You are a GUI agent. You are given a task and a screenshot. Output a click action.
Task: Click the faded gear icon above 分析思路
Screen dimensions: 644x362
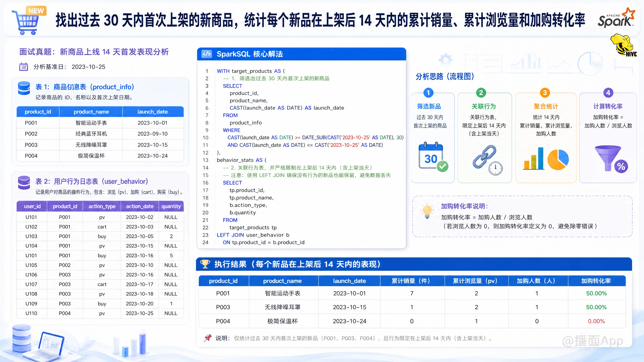click(446, 59)
